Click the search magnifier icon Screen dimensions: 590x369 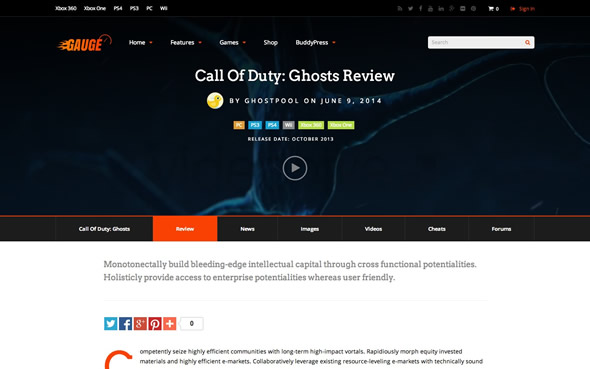tap(528, 43)
